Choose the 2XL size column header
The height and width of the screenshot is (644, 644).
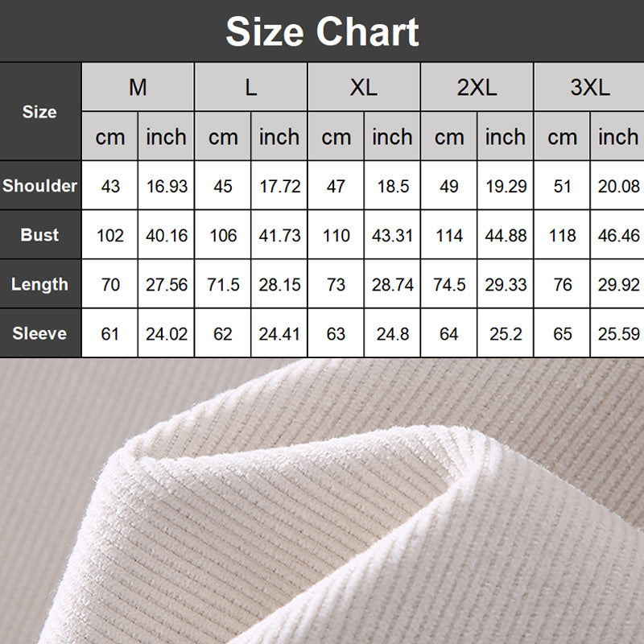click(x=477, y=87)
